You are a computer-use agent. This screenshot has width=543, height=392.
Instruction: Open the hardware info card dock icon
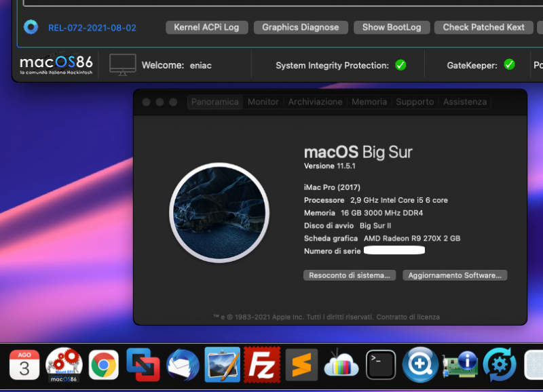click(x=460, y=365)
